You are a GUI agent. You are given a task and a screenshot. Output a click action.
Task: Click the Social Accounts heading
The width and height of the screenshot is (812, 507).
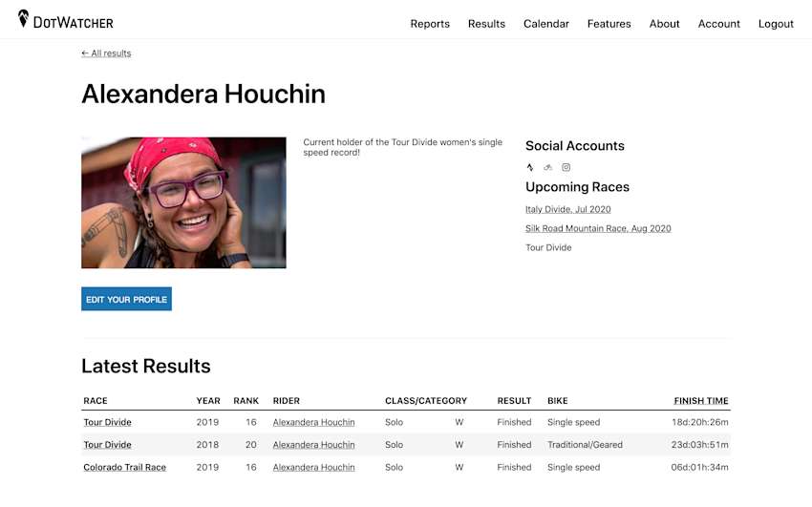point(575,146)
